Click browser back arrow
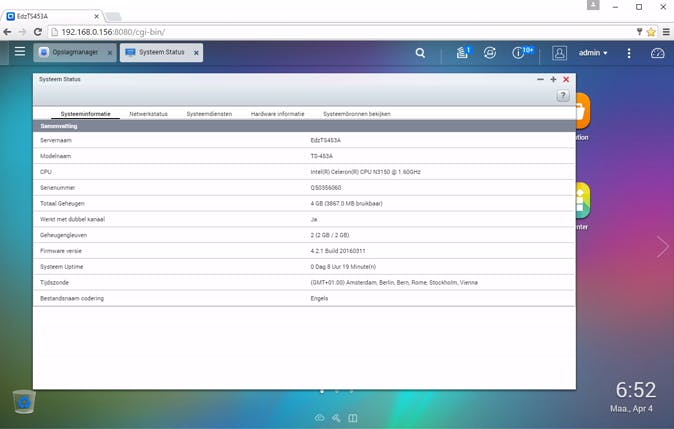674x429 pixels. (x=7, y=32)
